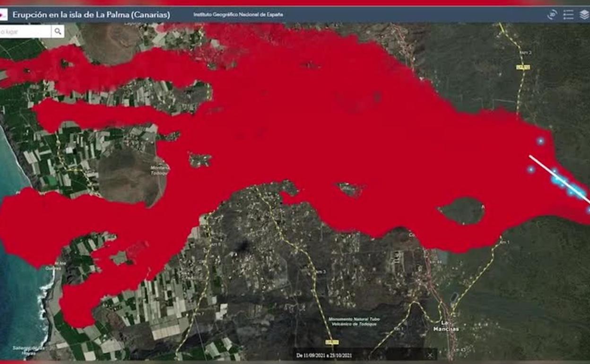Click the large oval unburned island in the lava
The height and width of the screenshot is (364, 590).
pos(461,211)
